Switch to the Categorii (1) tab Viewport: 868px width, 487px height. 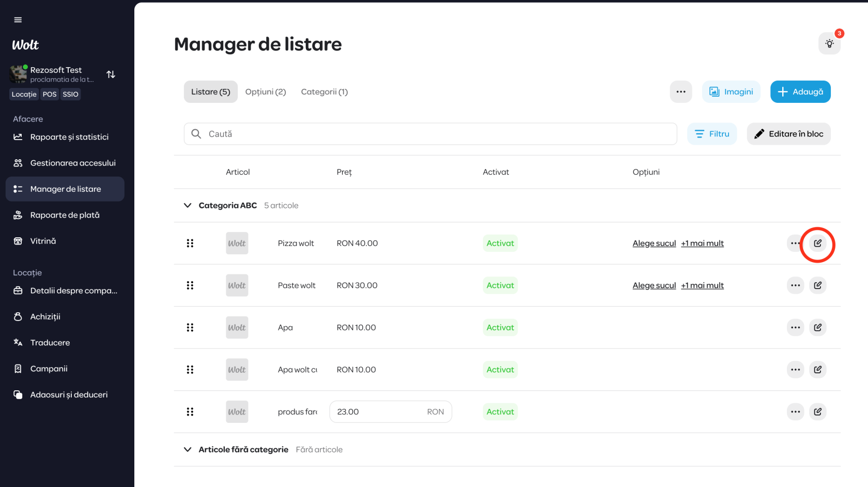[x=324, y=92]
